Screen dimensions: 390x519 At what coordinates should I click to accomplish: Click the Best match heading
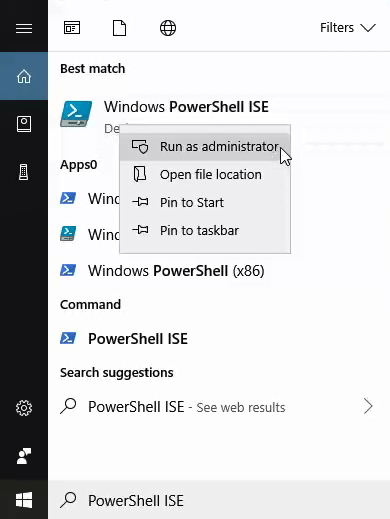click(x=93, y=69)
